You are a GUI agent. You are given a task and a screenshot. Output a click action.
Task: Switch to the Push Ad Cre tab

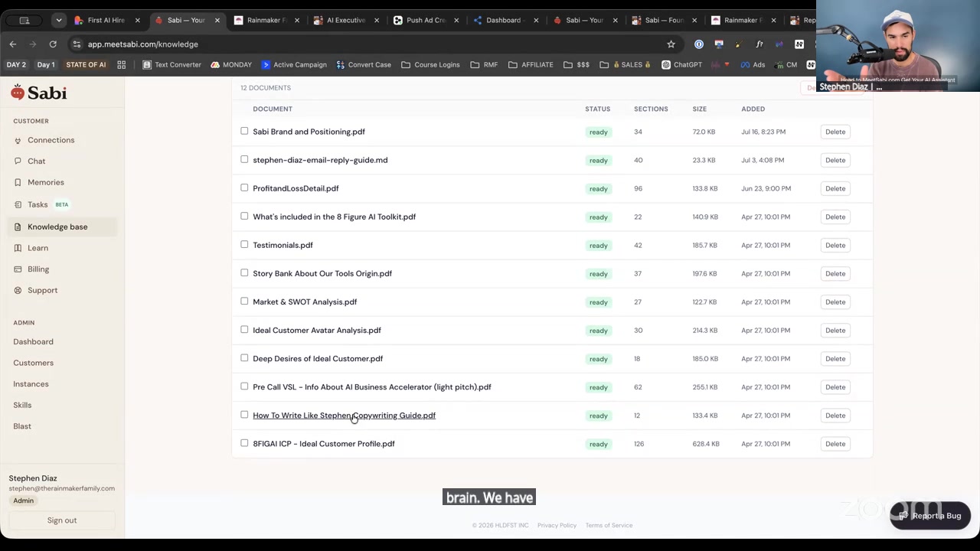(426, 21)
